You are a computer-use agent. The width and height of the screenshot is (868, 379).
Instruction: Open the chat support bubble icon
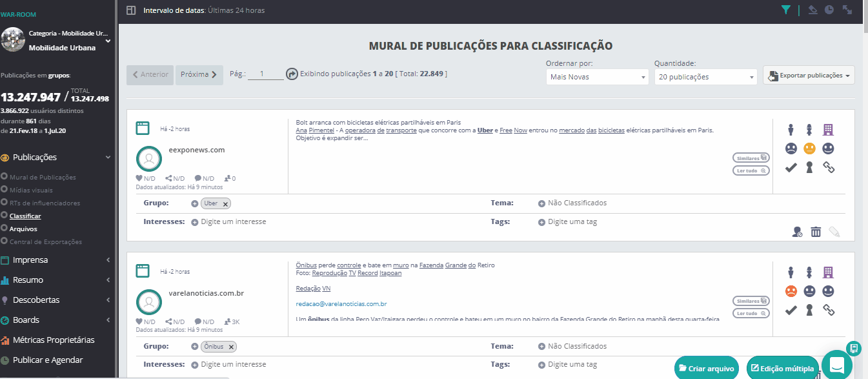pyautogui.click(x=836, y=364)
